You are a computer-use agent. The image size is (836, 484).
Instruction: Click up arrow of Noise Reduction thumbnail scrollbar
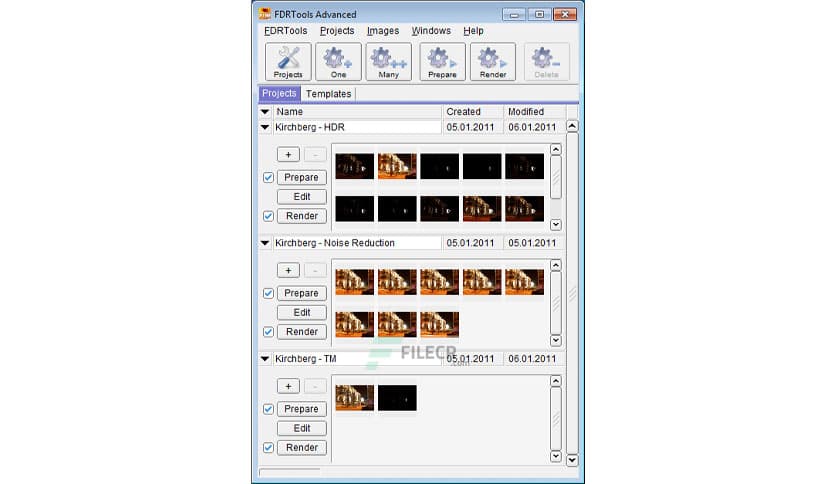point(556,265)
